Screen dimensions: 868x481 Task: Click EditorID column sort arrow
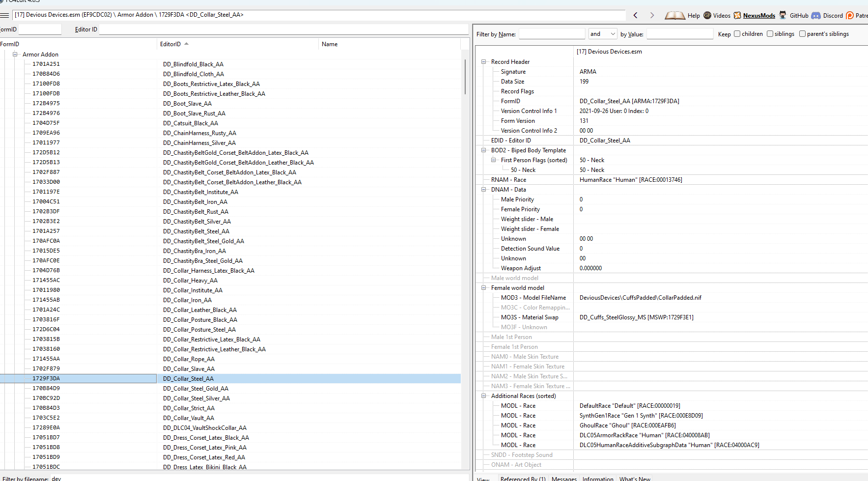click(187, 44)
